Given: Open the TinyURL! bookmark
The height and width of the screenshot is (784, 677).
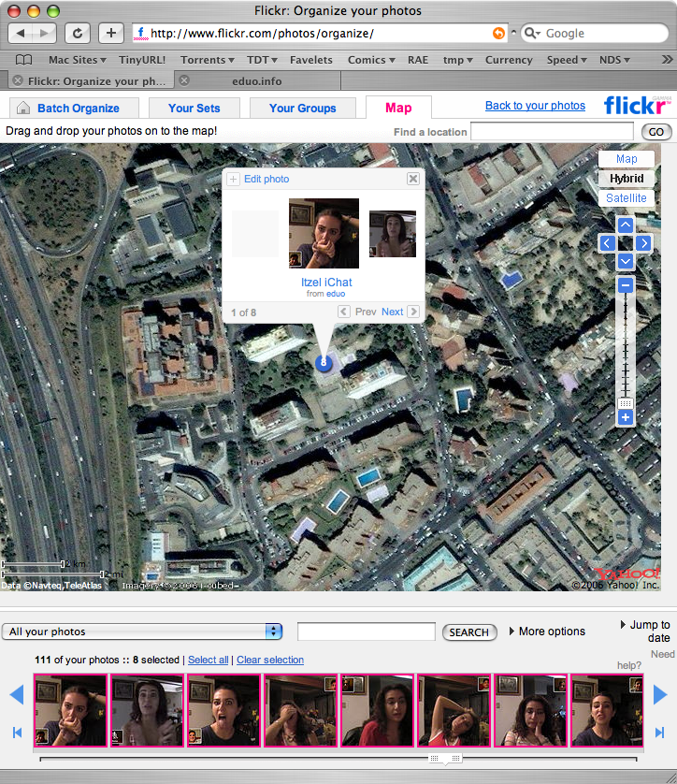Looking at the screenshot, I should (142, 60).
